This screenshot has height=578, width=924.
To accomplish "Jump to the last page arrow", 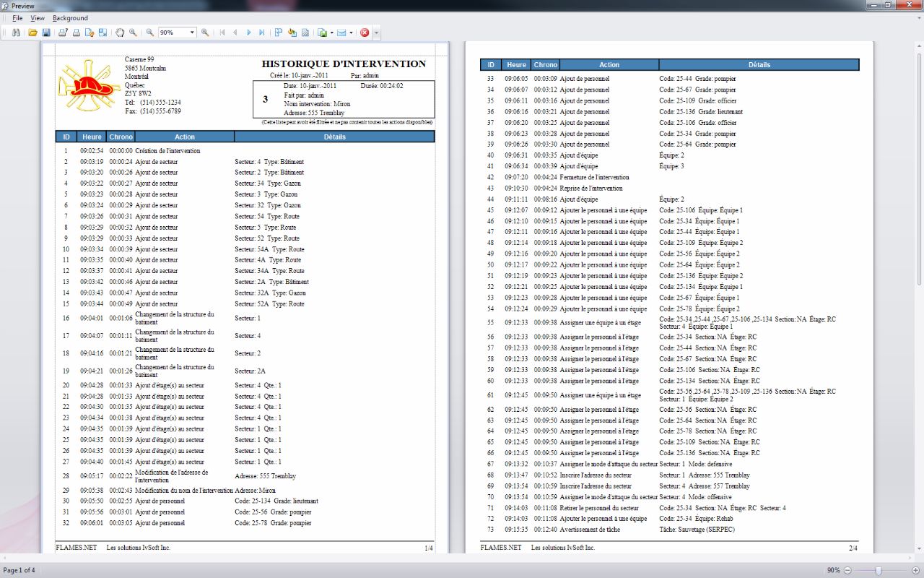I will [x=263, y=33].
